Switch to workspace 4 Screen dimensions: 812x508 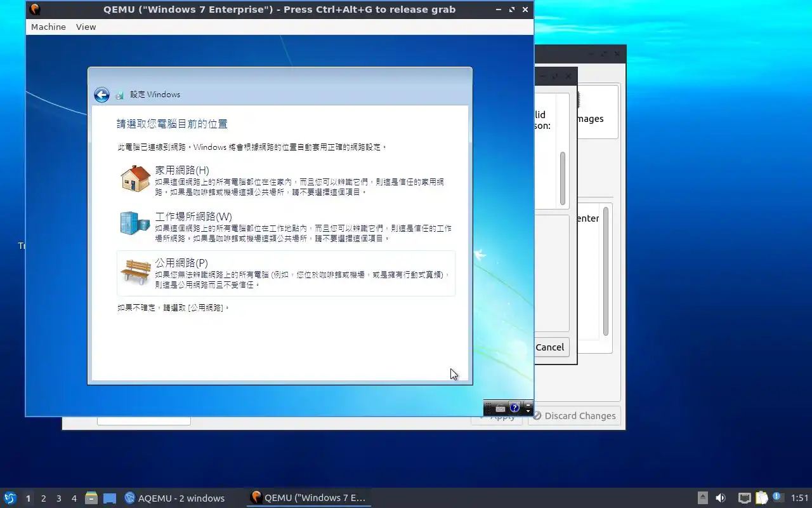click(x=74, y=498)
